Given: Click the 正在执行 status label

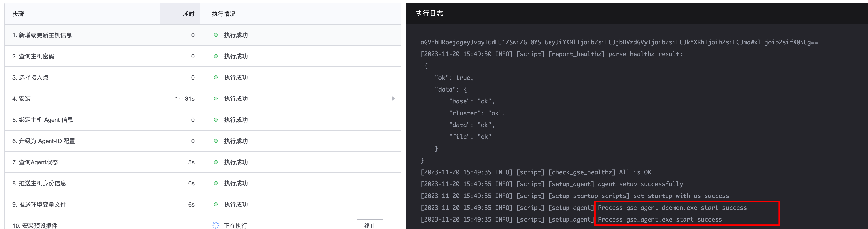Looking at the screenshot, I should [236, 225].
